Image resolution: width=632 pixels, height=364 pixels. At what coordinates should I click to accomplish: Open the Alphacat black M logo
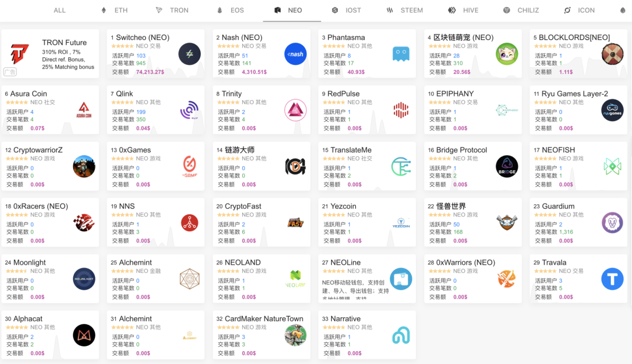tap(84, 335)
